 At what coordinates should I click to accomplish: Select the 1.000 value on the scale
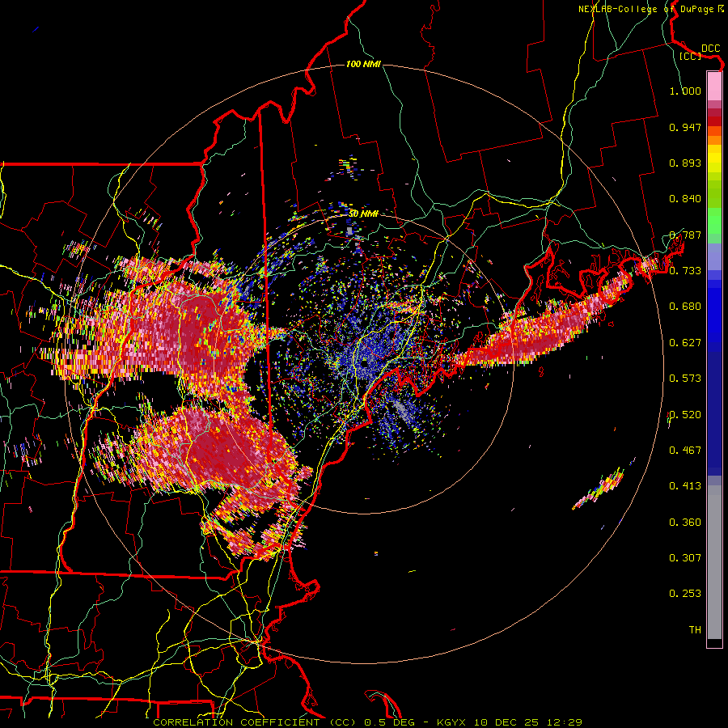(685, 91)
